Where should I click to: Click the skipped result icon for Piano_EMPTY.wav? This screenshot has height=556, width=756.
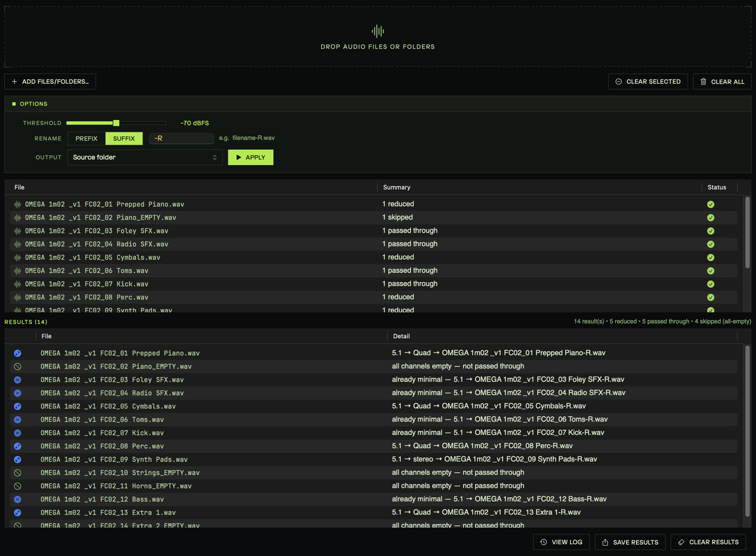click(x=18, y=366)
